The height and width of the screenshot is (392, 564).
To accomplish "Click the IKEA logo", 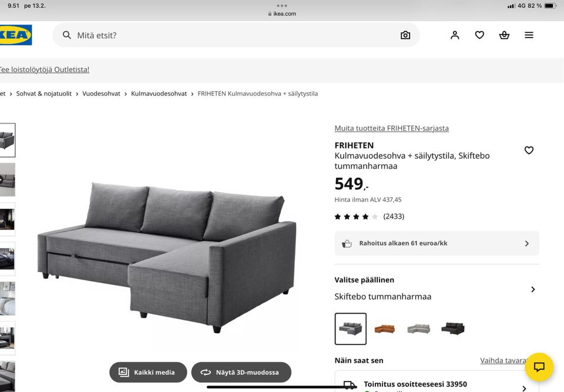I will (15, 35).
